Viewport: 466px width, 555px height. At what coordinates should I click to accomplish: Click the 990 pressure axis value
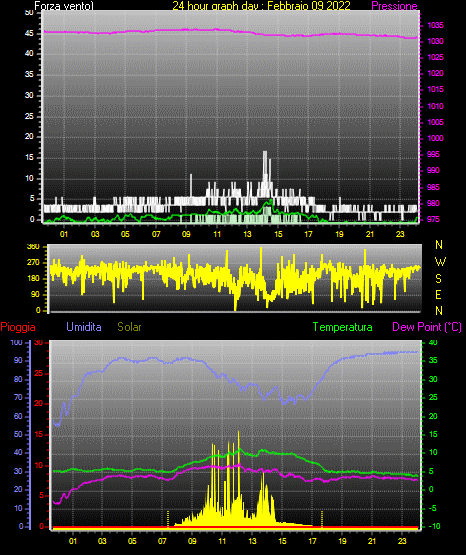coord(433,170)
